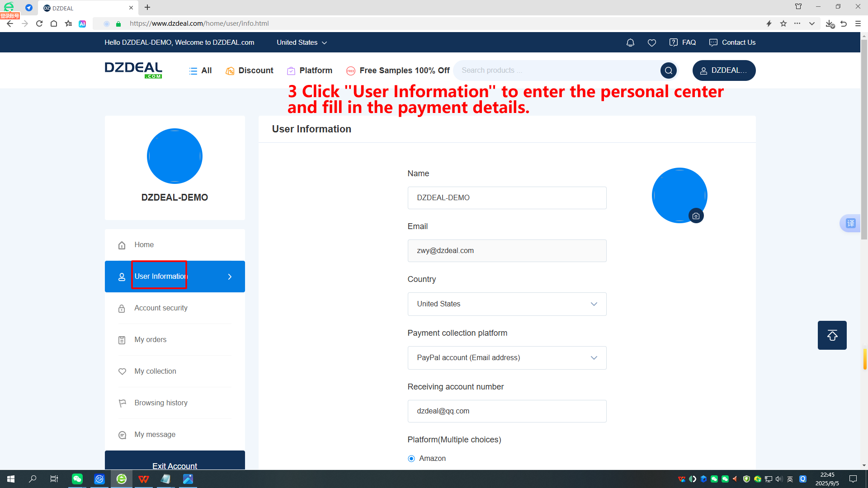Click the camera icon on avatar

pos(696,216)
